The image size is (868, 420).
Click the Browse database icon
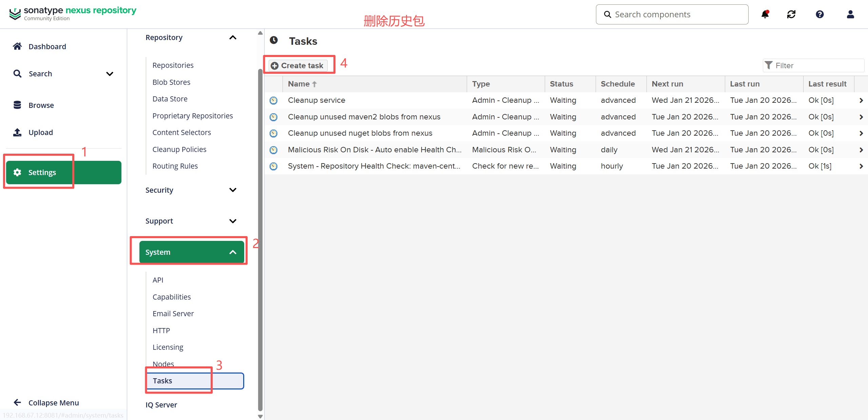click(x=17, y=105)
